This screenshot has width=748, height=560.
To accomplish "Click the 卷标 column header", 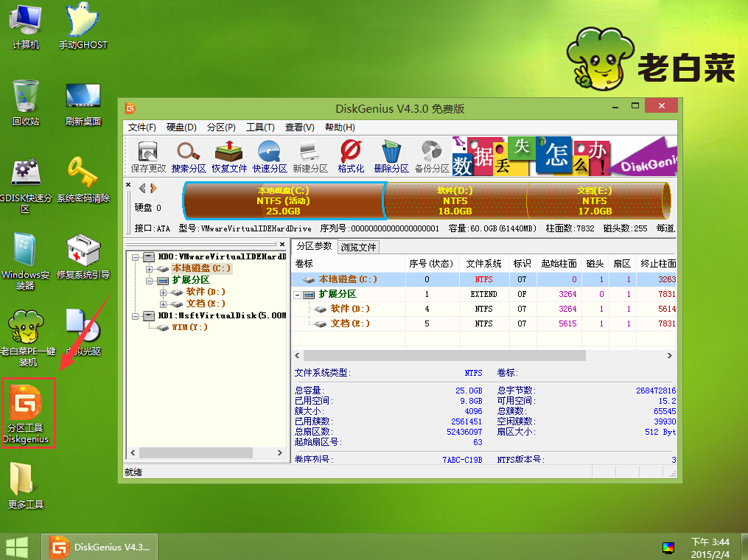I will 349,264.
